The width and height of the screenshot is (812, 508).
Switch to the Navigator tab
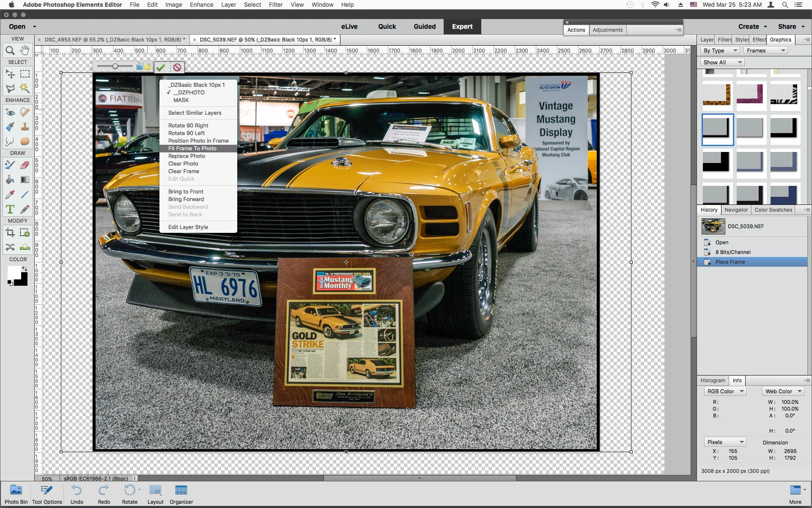pos(736,210)
